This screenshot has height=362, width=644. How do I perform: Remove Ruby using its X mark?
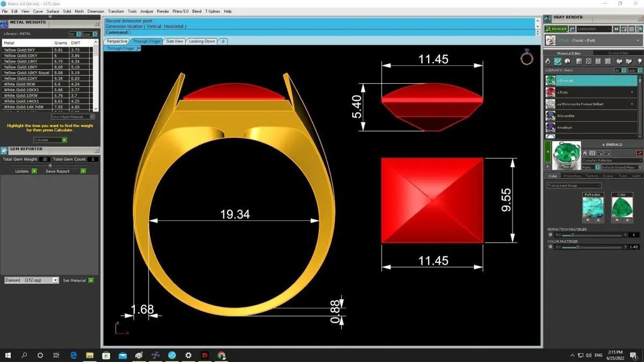coord(632,92)
